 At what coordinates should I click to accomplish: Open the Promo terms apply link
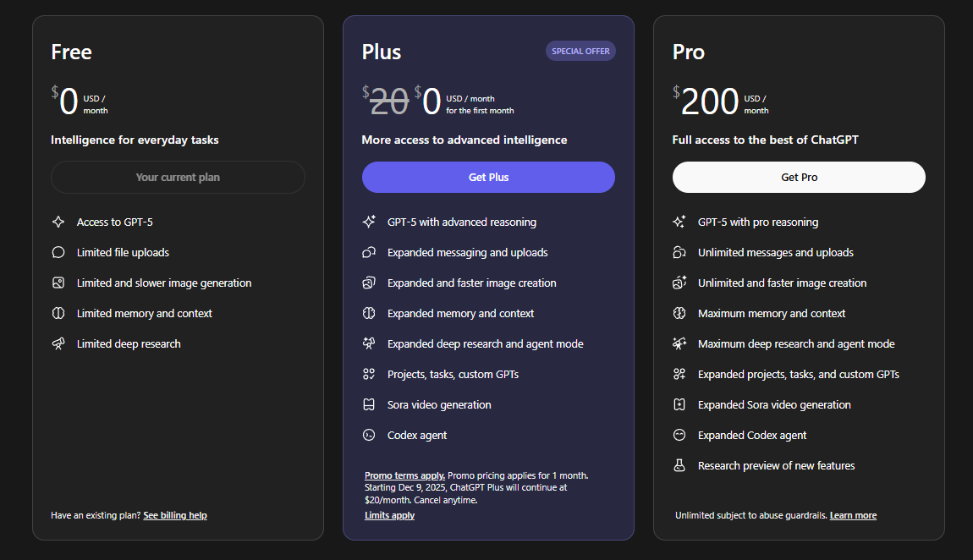click(x=404, y=476)
